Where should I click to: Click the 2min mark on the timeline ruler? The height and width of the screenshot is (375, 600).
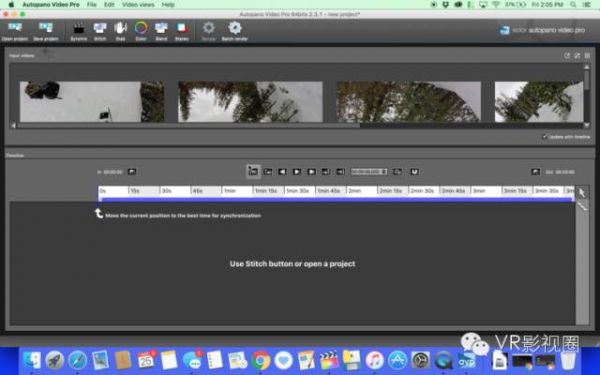click(x=354, y=191)
